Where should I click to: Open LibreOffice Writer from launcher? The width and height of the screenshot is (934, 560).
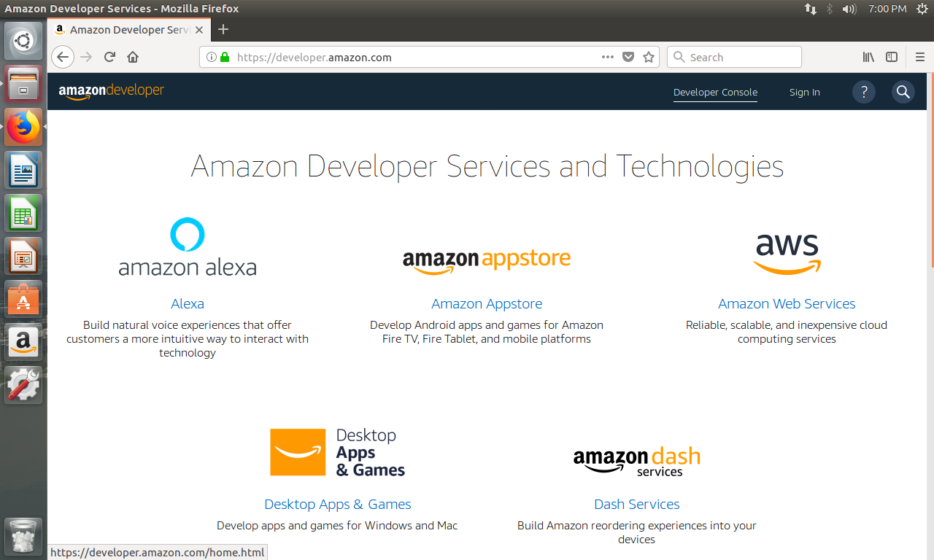pyautogui.click(x=23, y=170)
